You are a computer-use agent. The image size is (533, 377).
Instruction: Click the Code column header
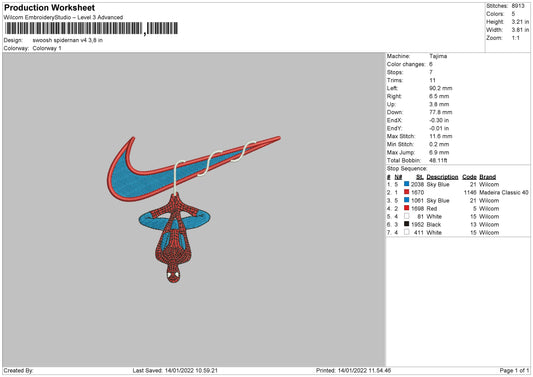469,177
